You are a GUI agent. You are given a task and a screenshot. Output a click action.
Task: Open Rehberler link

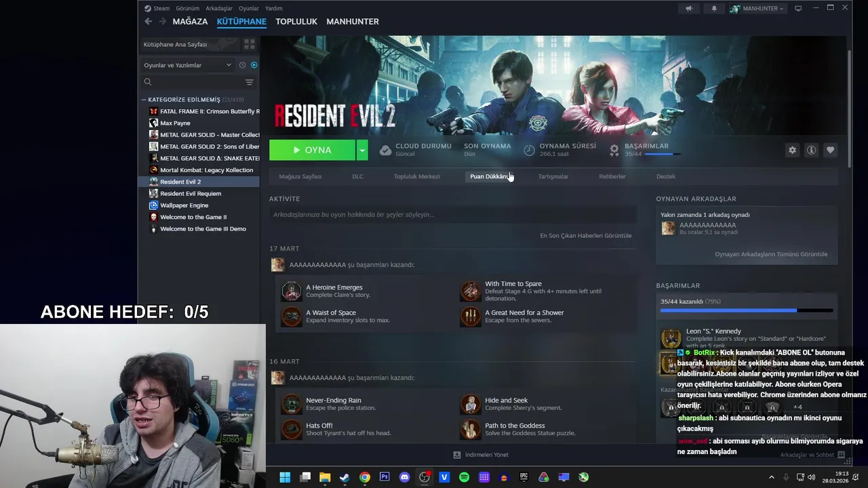point(612,176)
